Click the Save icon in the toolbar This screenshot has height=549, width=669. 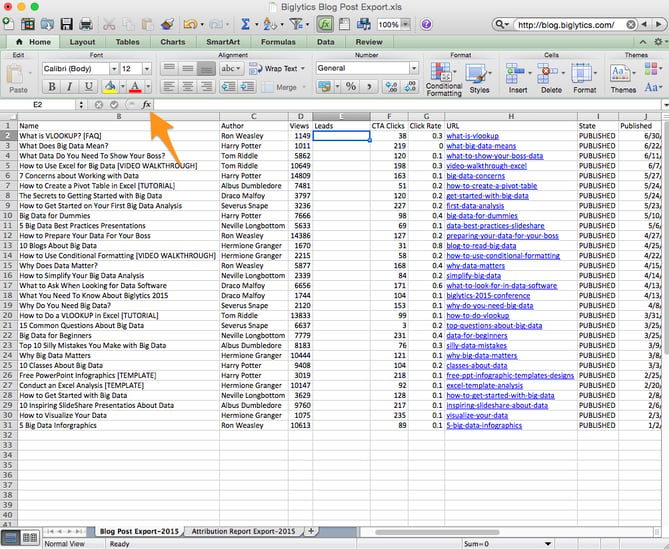(x=67, y=24)
